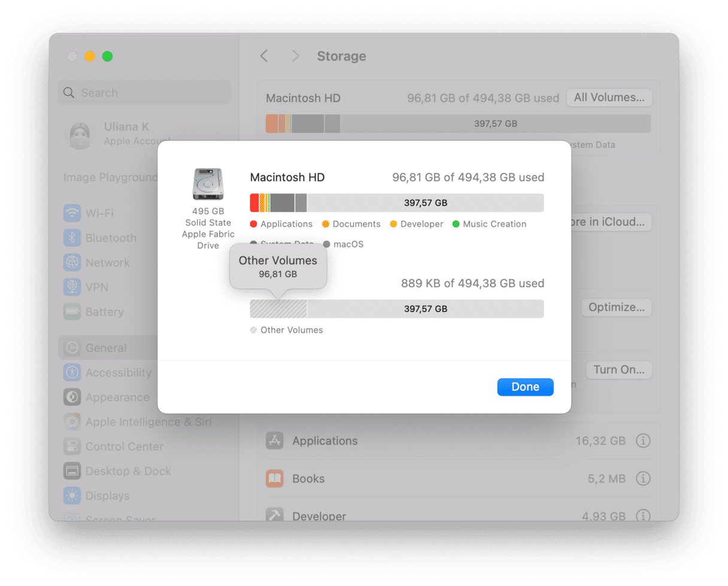
Task: Click the Macintosh HD title in the dialog
Action: pyautogui.click(x=287, y=178)
